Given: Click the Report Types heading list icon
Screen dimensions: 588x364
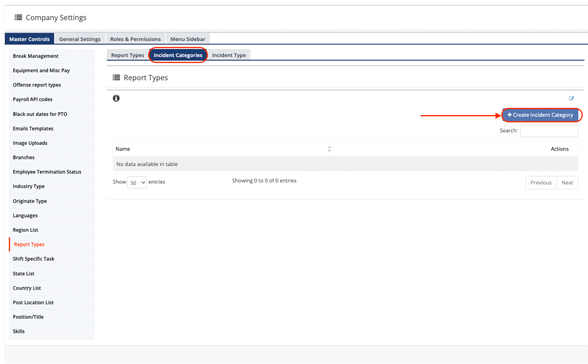Looking at the screenshot, I should click(116, 78).
